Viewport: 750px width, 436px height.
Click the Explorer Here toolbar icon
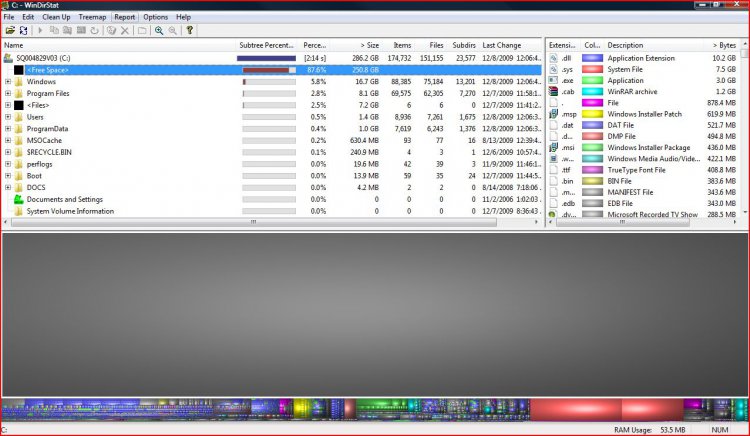67,31
